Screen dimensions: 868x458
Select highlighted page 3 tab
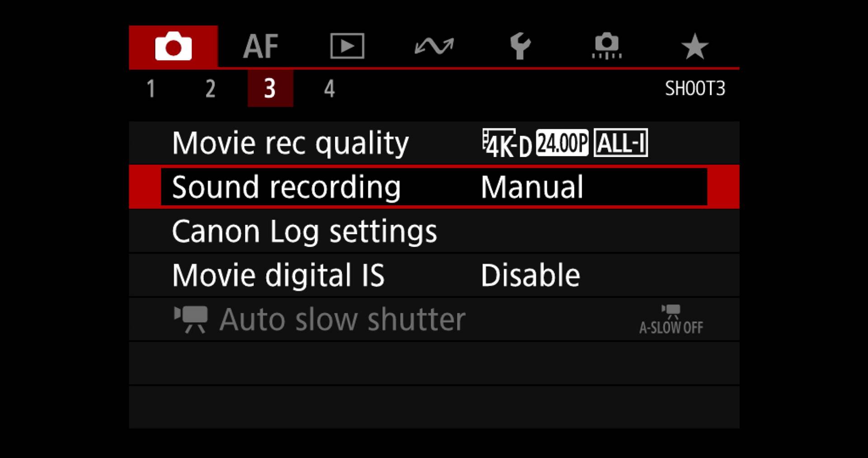270,89
